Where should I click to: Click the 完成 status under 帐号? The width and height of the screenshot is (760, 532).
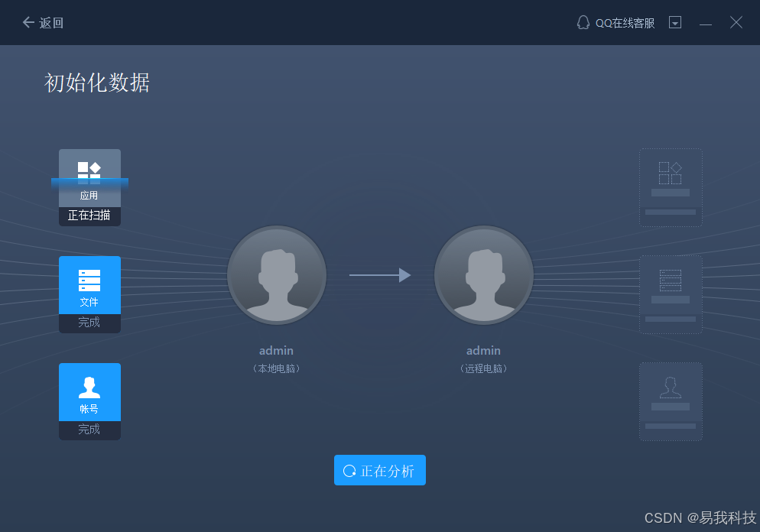(89, 430)
